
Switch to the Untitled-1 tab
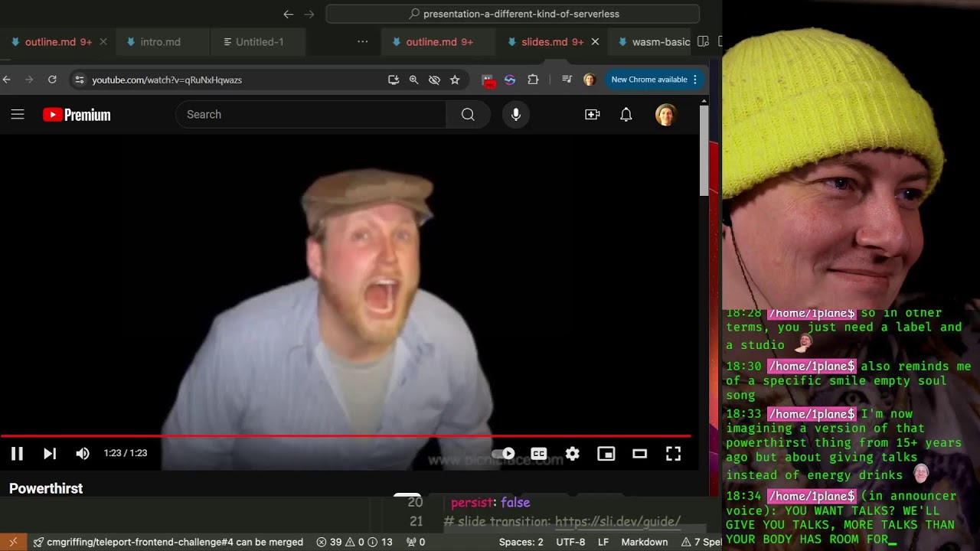[x=260, y=42]
